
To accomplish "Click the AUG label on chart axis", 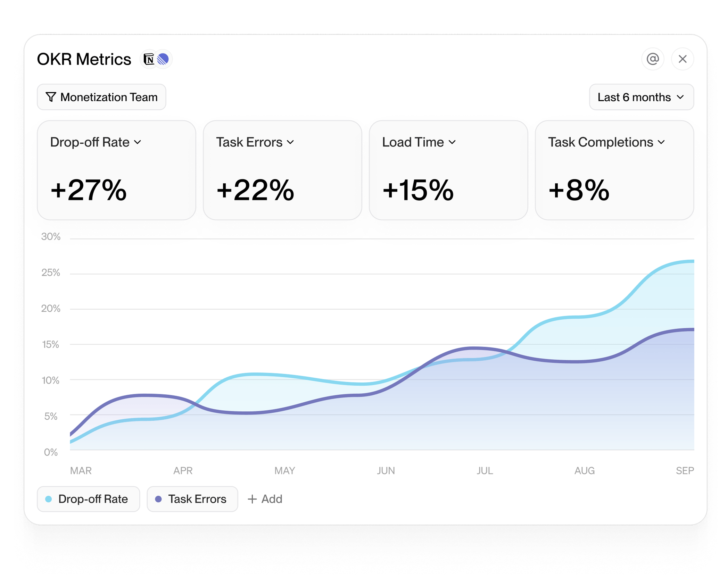I will point(585,471).
